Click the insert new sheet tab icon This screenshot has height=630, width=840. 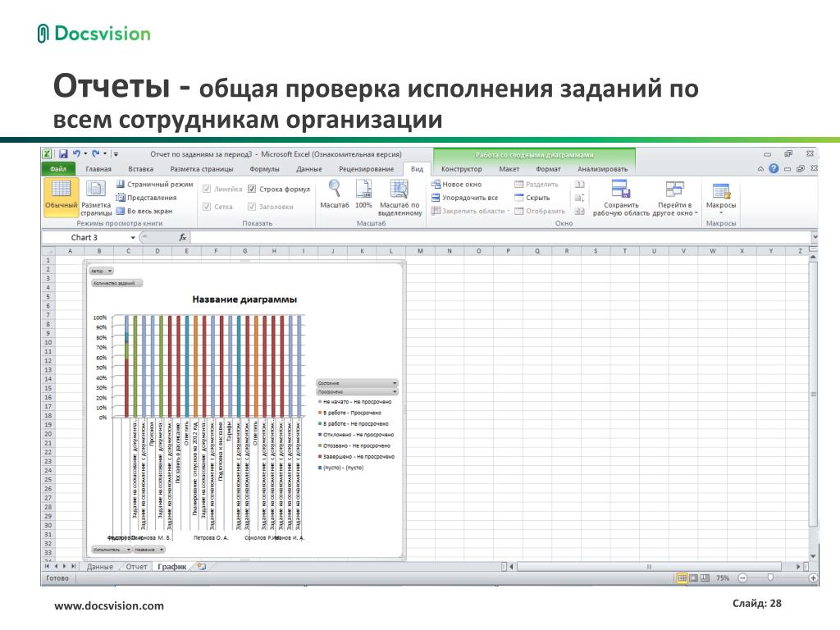pos(202,566)
